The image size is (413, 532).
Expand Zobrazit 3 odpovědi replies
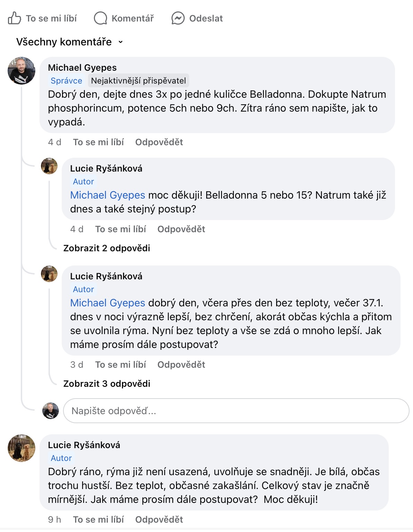[106, 384]
